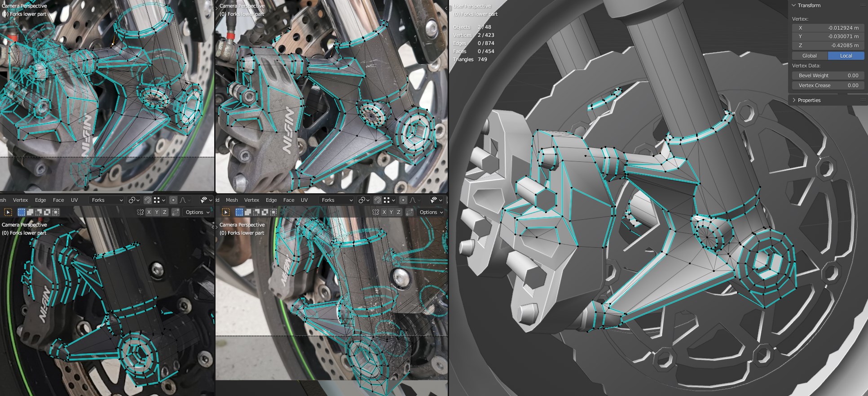Screen dimensions: 868x396
Task: Open UV menu in left viewport header
Action: [x=75, y=200]
